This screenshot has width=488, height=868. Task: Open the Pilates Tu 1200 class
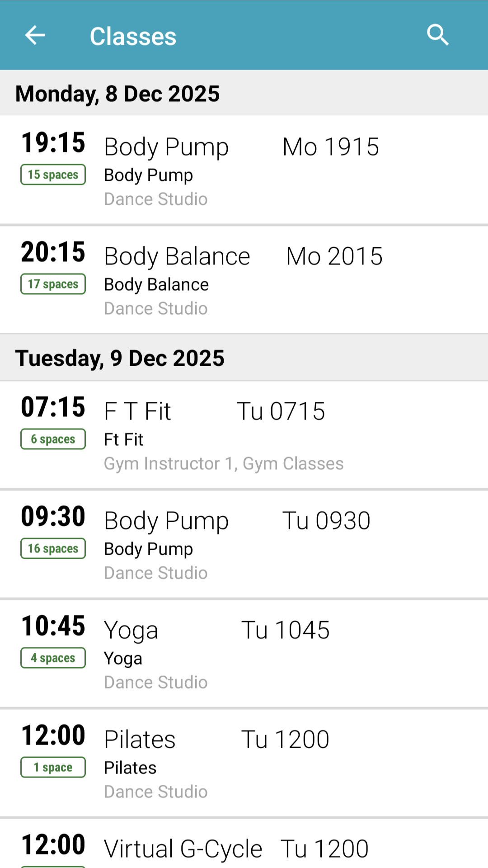[x=217, y=740]
